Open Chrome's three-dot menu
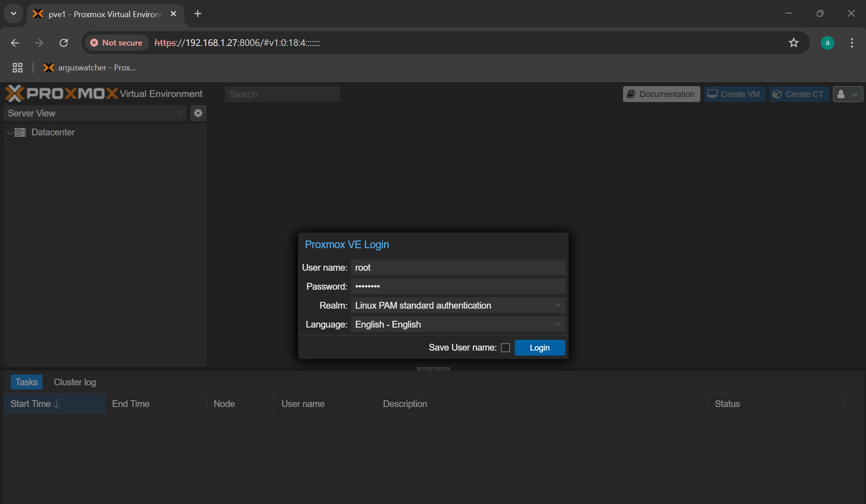Screen dimensions: 866x504 852,43
